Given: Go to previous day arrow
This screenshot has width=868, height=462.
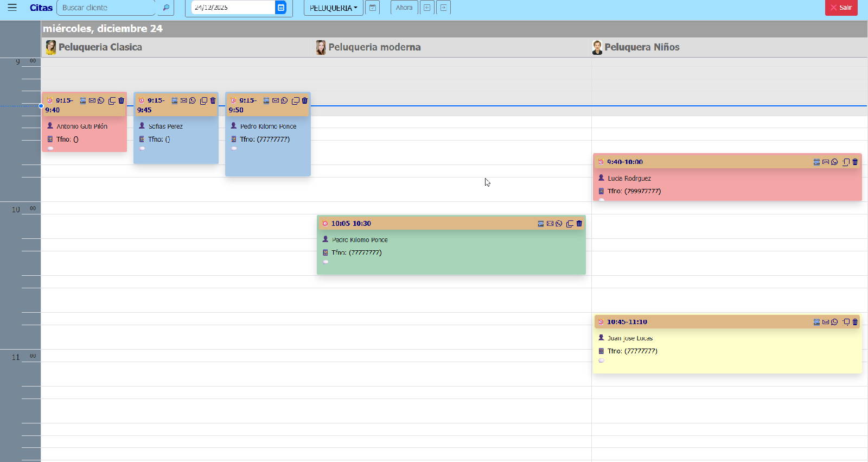Looking at the screenshot, I should click(x=427, y=8).
